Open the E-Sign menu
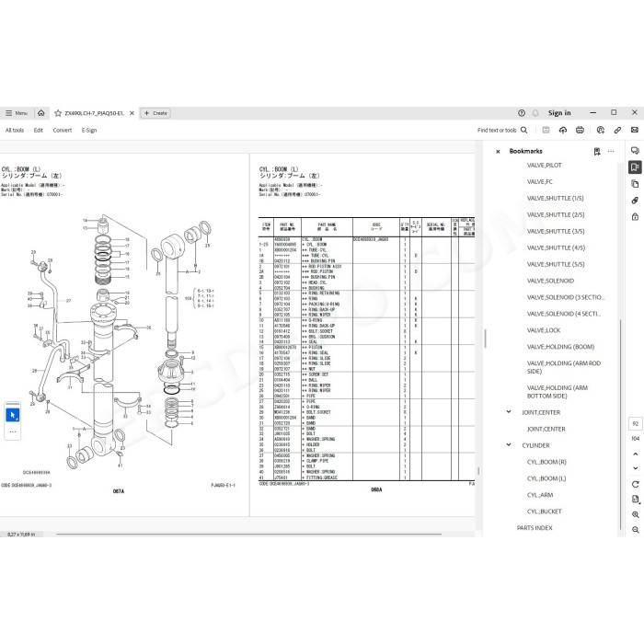The width and height of the screenshot is (644, 644). (x=89, y=131)
